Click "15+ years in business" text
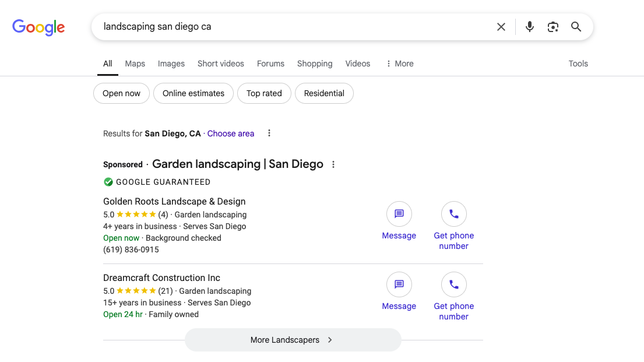 (x=142, y=303)
